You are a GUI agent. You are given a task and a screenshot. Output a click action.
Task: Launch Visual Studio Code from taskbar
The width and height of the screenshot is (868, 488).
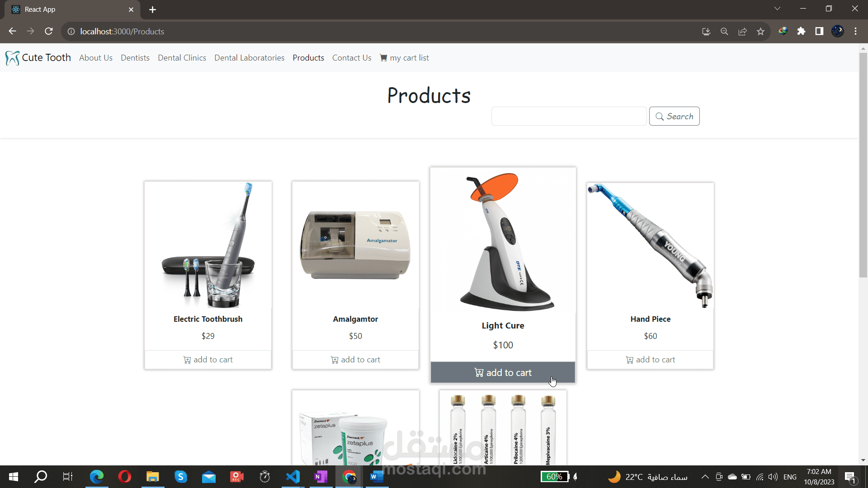[293, 477]
